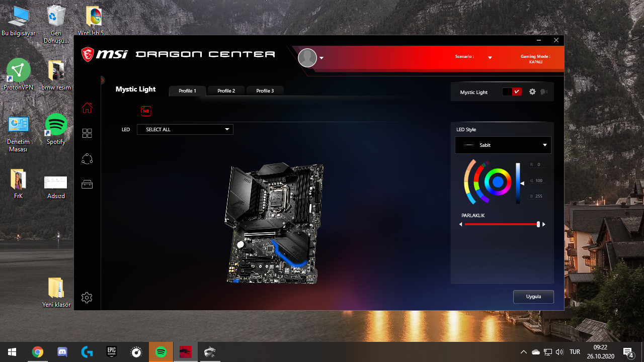Viewport: 644px width, 362px height.
Task: Open Logitech G HUB from the taskbar
Action: tap(87, 352)
